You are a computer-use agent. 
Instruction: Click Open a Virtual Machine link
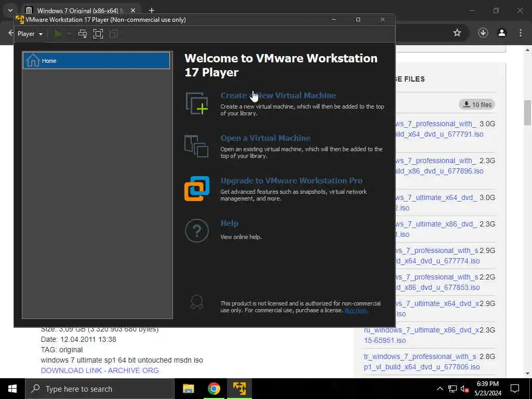(x=265, y=138)
